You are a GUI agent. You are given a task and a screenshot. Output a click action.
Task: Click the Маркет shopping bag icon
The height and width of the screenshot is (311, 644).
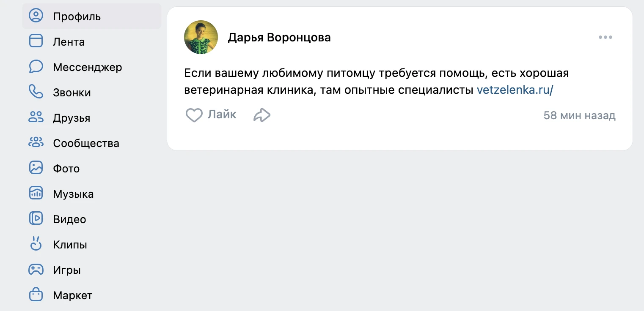pos(36,295)
